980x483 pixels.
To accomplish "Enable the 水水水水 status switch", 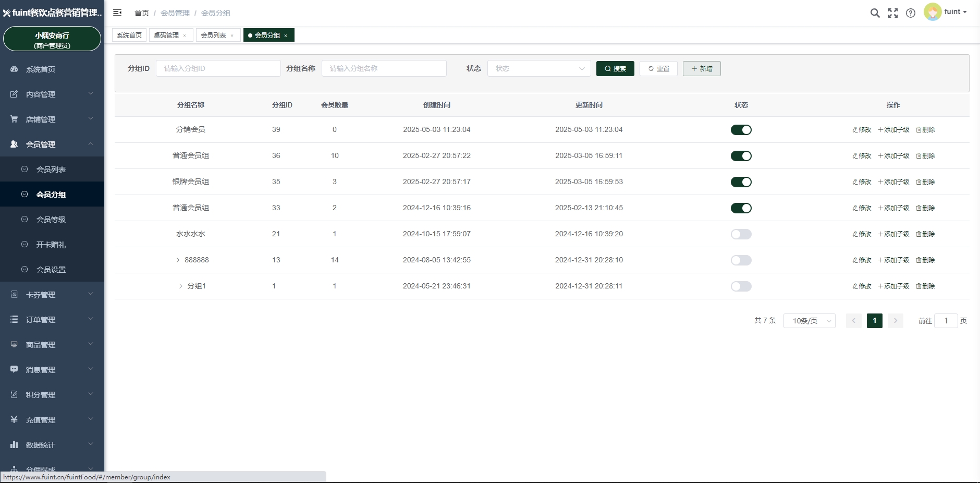I will (x=741, y=234).
